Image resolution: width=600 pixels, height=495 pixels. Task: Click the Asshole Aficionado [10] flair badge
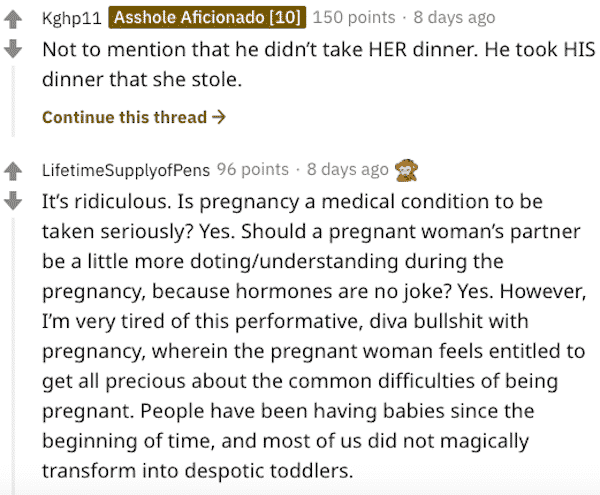click(x=207, y=17)
